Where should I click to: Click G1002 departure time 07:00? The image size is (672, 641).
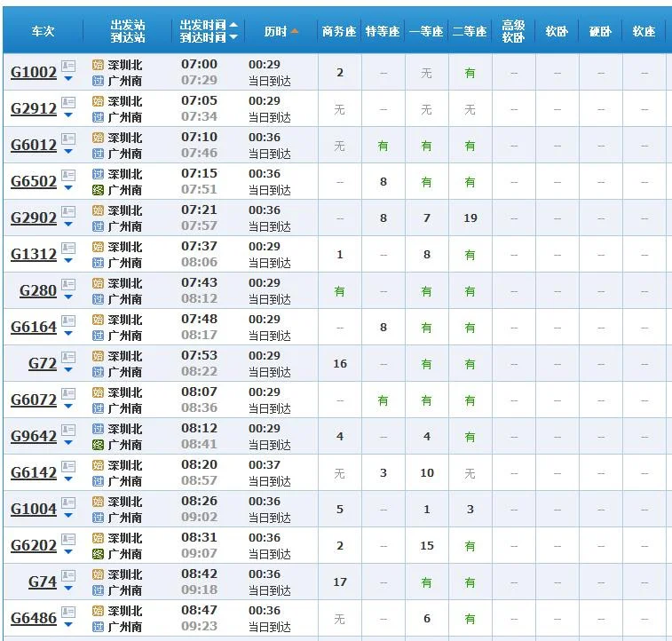[x=199, y=64]
